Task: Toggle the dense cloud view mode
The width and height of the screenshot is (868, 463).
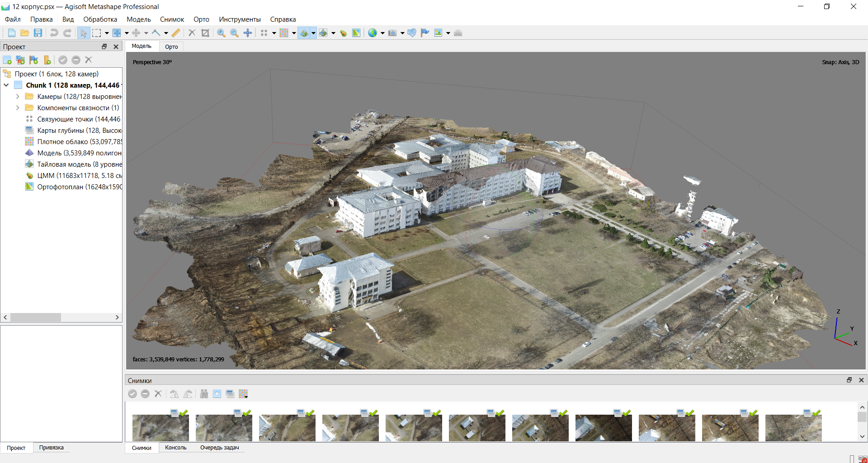Action: pyautogui.click(x=284, y=33)
